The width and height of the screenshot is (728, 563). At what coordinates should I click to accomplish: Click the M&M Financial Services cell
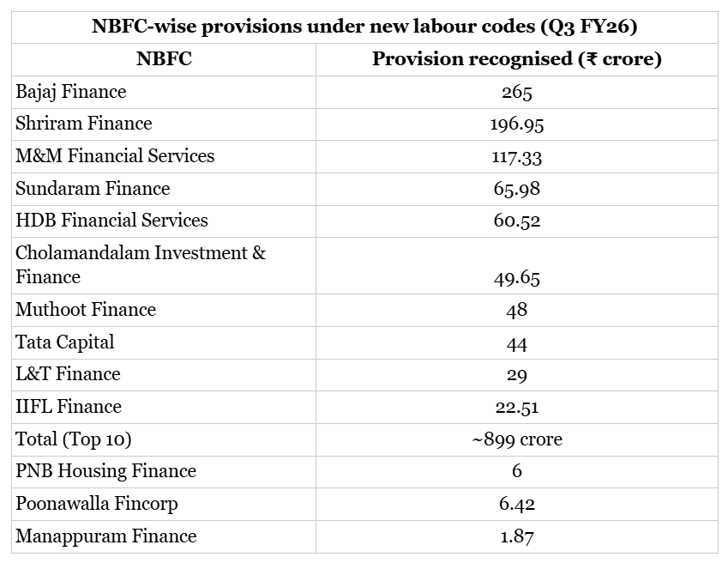point(115,156)
